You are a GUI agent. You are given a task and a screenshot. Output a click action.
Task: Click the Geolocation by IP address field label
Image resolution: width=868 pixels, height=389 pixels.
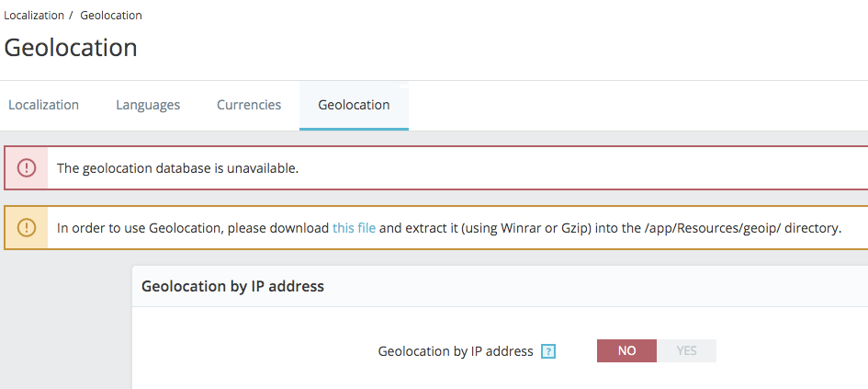pyautogui.click(x=456, y=351)
